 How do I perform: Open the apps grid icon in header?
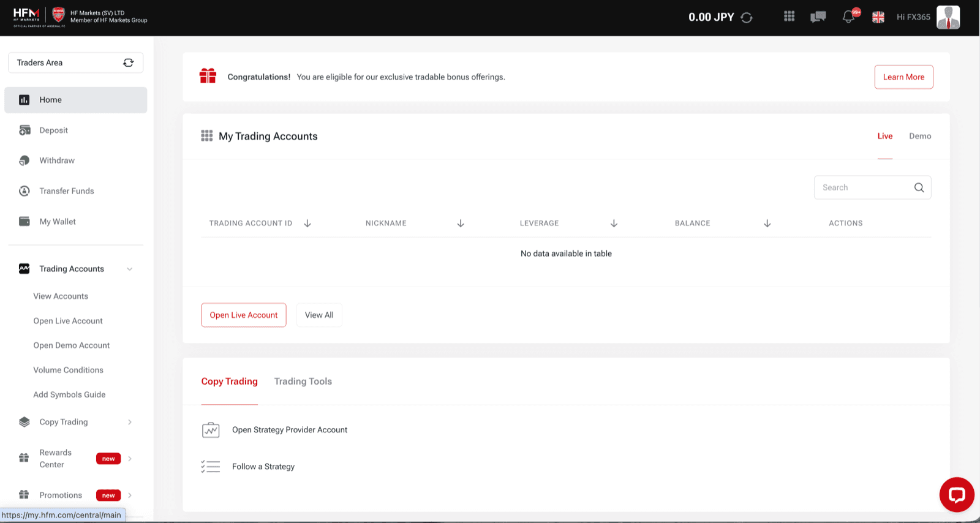click(x=790, y=17)
